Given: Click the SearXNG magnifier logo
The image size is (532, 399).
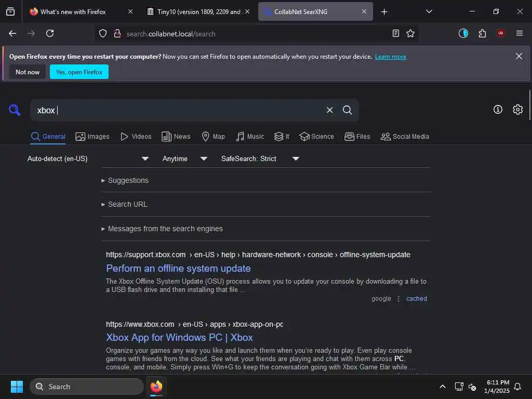Looking at the screenshot, I should pyautogui.click(x=15, y=110).
